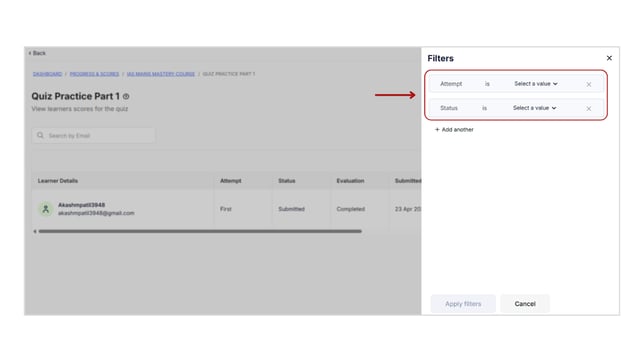
Task: Click the Apply filters button
Action: click(x=463, y=304)
